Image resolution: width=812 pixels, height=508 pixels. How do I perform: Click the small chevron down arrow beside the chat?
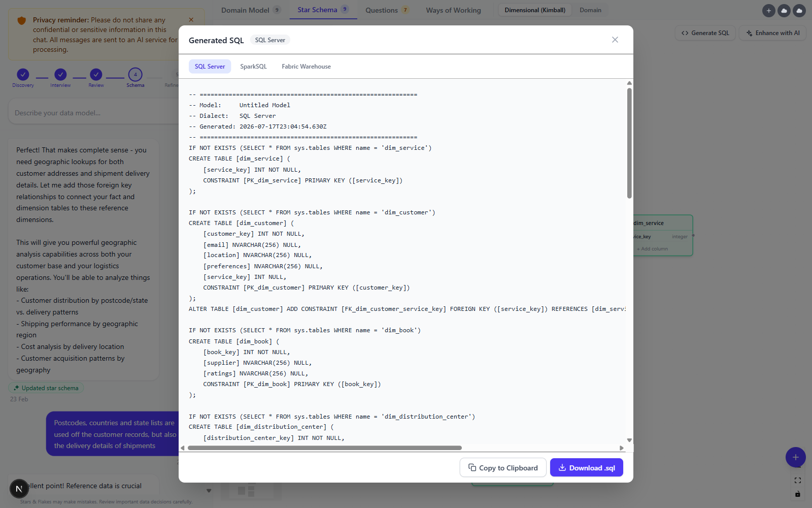click(x=209, y=491)
